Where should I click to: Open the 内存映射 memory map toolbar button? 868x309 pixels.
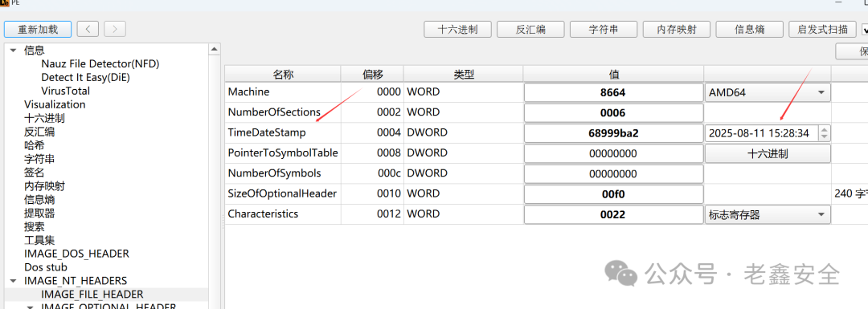(x=677, y=30)
